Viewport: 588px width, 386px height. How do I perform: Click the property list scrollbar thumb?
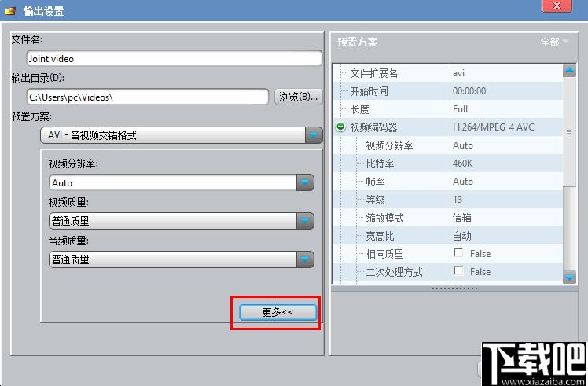(570, 131)
